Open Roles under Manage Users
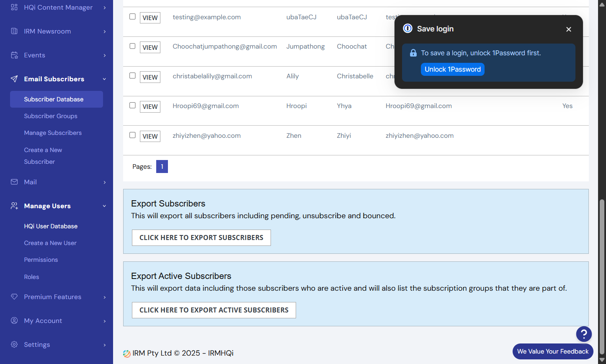 [x=31, y=277]
